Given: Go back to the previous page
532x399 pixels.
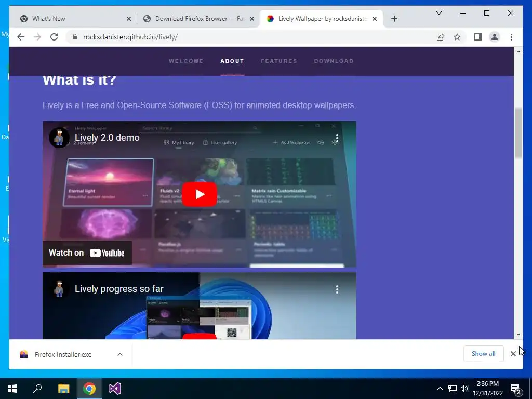Looking at the screenshot, I should 21,37.
